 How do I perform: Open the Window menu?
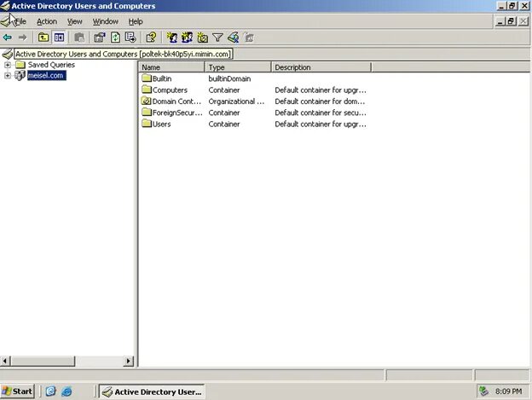(106, 21)
